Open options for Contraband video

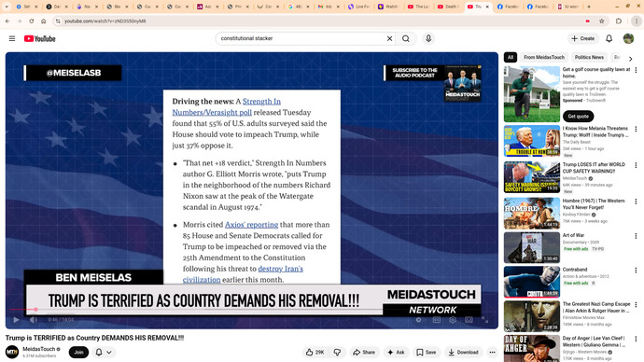(636, 270)
